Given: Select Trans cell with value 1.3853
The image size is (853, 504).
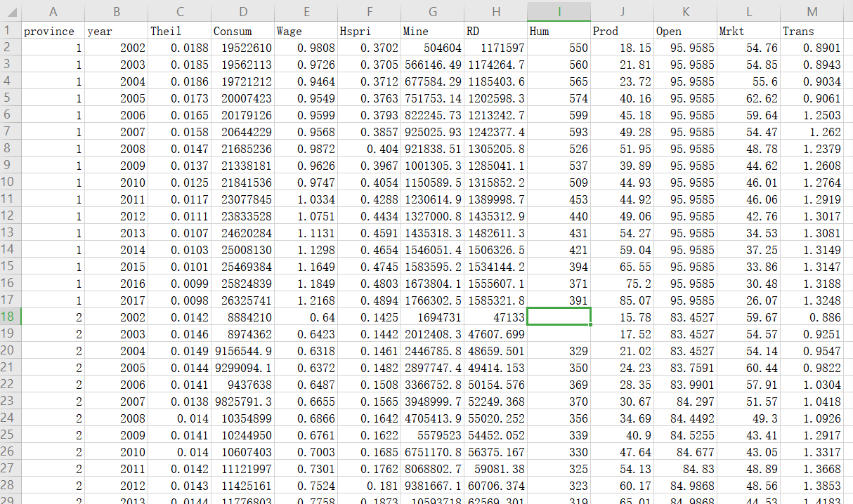Looking at the screenshot, I should [x=812, y=486].
